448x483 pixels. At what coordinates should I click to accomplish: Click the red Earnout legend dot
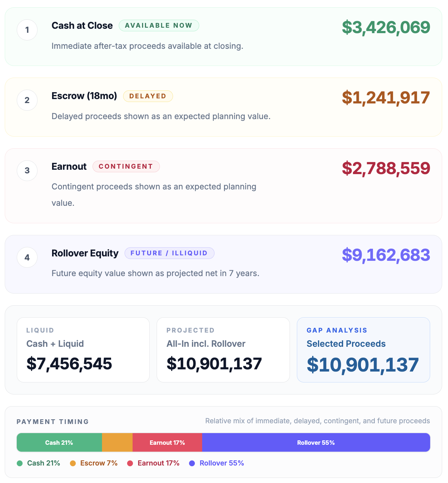[130, 463]
